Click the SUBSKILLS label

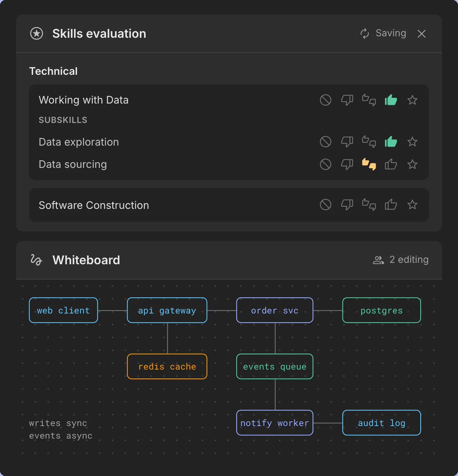[x=63, y=120]
